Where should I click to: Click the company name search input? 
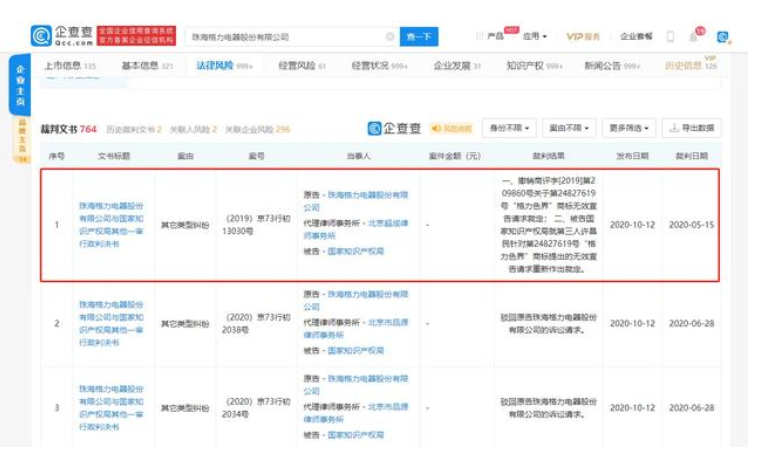tap(292, 37)
